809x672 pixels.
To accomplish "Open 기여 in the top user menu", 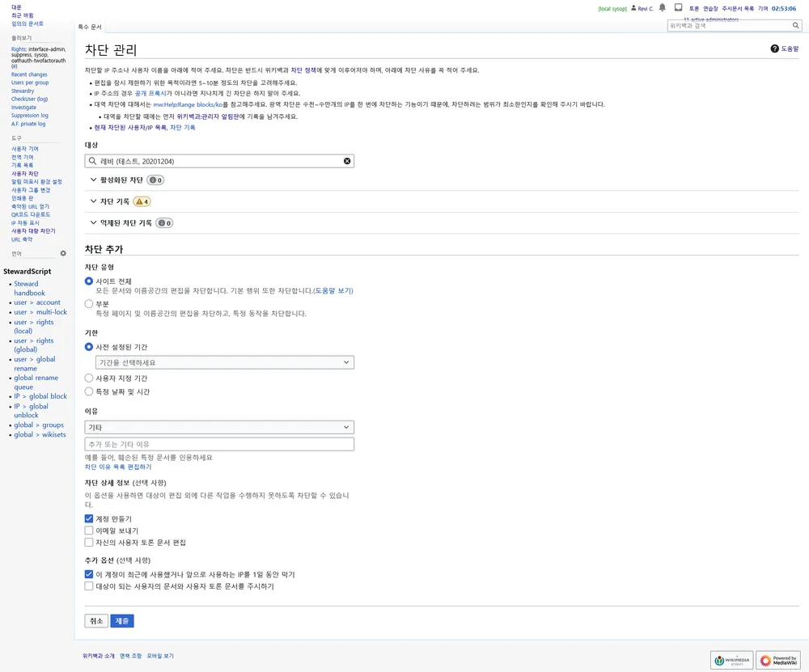I will tap(763, 8).
